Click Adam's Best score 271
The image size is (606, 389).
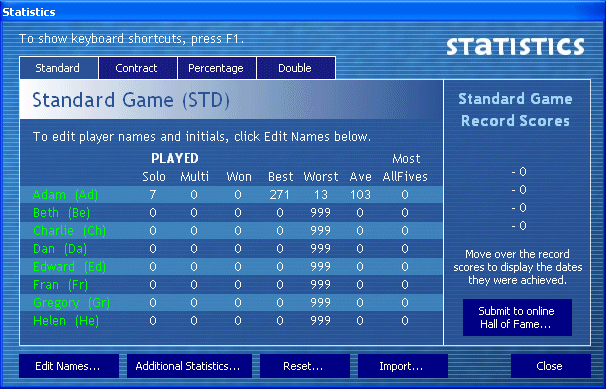[x=279, y=195]
